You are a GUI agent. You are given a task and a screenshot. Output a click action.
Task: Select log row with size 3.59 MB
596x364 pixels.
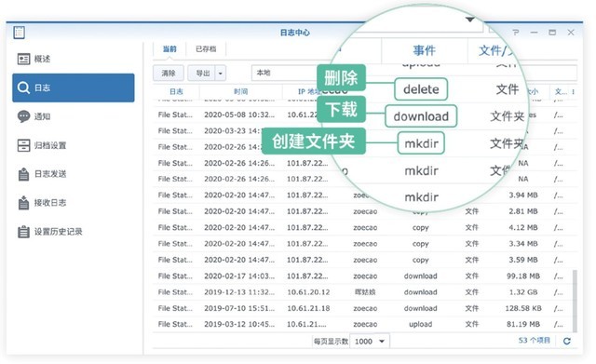click(x=364, y=260)
